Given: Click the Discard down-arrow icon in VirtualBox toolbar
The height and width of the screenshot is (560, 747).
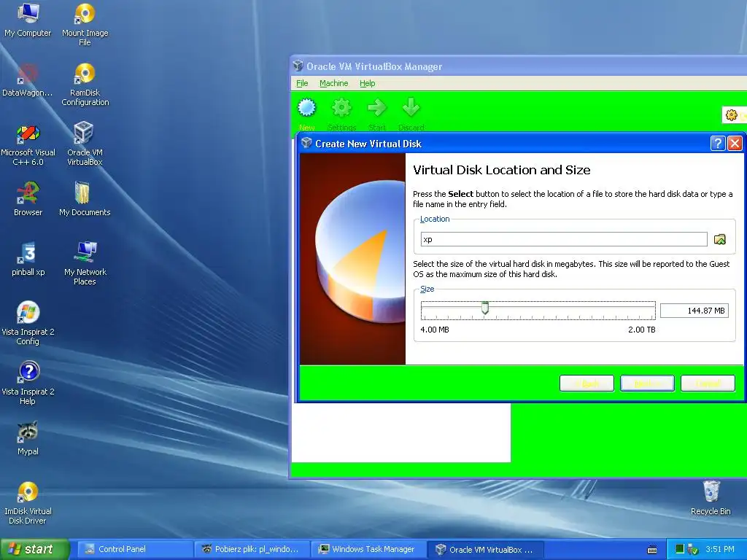Looking at the screenshot, I should 411,108.
